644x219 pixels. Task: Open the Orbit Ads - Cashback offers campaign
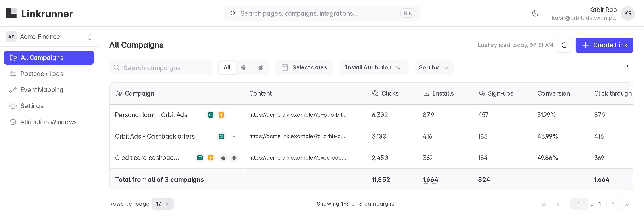[155, 136]
